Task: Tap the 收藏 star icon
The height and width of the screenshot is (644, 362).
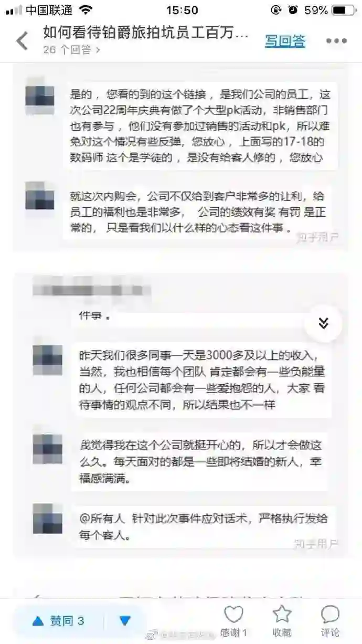Action: click(282, 614)
